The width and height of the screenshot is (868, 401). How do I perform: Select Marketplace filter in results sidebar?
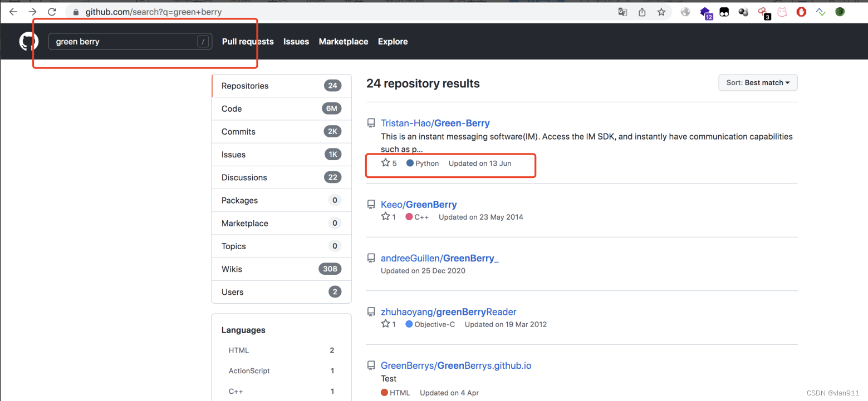pyautogui.click(x=282, y=223)
